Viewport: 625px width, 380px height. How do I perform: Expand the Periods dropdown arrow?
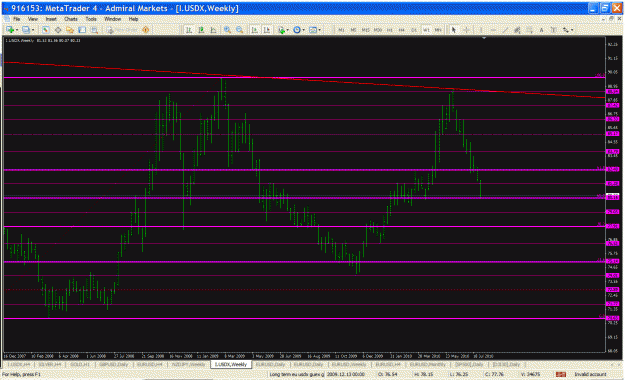(303, 30)
